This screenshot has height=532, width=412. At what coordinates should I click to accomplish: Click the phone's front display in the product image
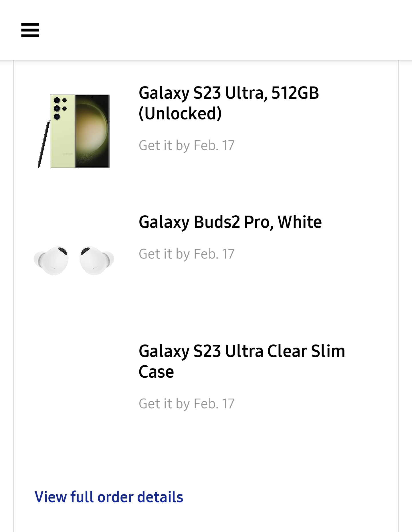(x=92, y=131)
